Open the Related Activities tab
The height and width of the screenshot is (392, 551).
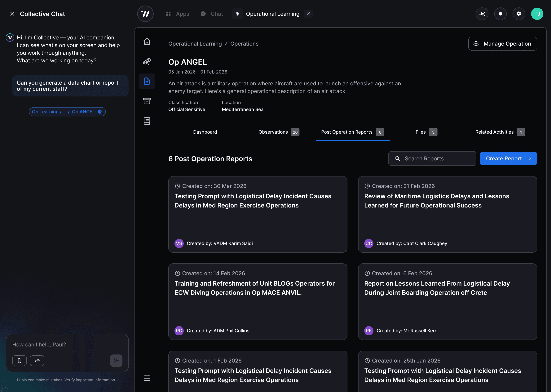tap(500, 132)
